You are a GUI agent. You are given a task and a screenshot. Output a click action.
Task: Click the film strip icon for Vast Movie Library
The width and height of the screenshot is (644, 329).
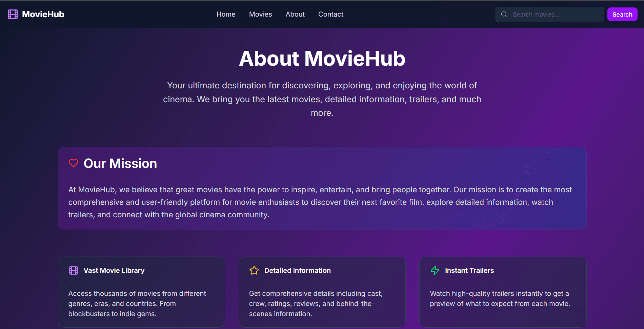point(74,270)
